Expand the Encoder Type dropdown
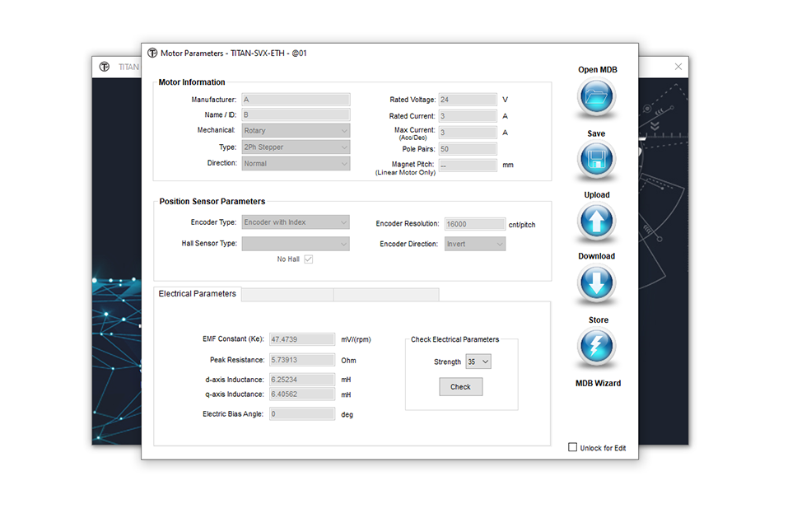Viewport: 797px width, 532px height. pyautogui.click(x=296, y=222)
